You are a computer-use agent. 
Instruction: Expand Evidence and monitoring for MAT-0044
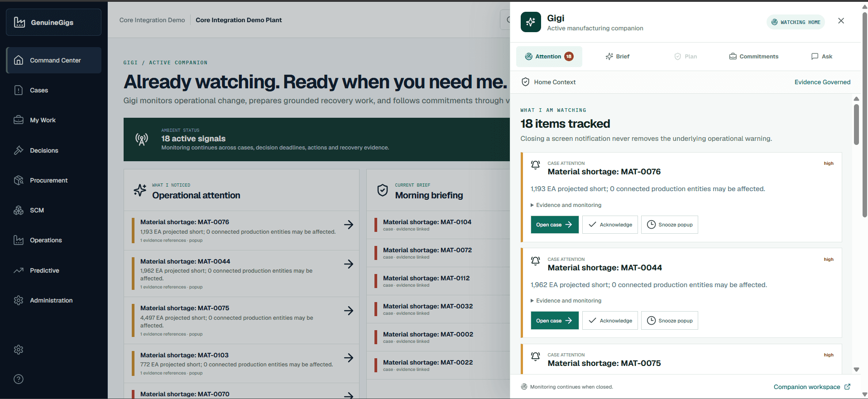(566, 301)
